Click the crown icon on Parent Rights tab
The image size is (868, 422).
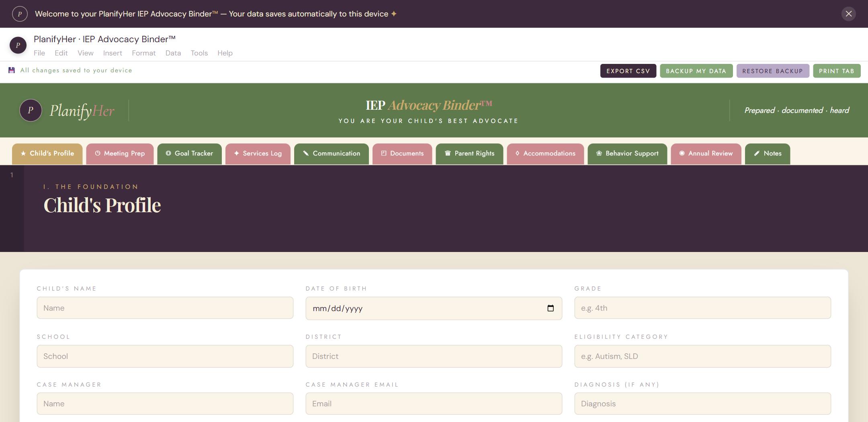click(448, 154)
